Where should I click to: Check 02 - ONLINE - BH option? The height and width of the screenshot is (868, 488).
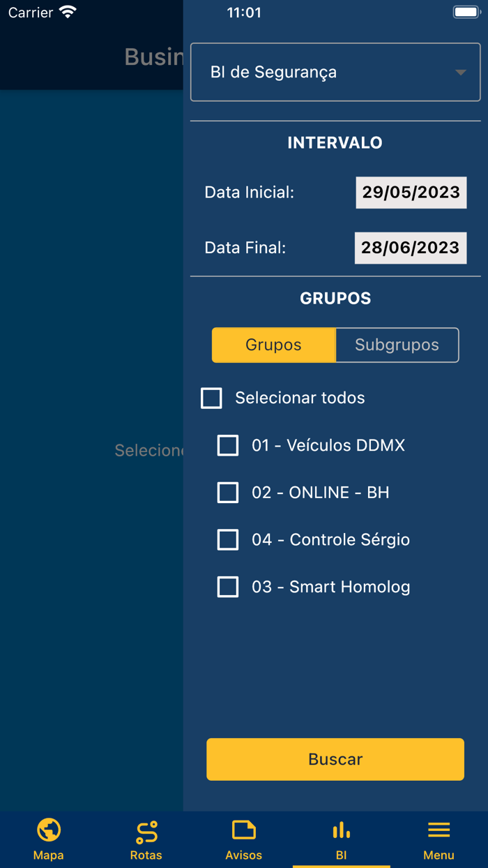click(228, 493)
